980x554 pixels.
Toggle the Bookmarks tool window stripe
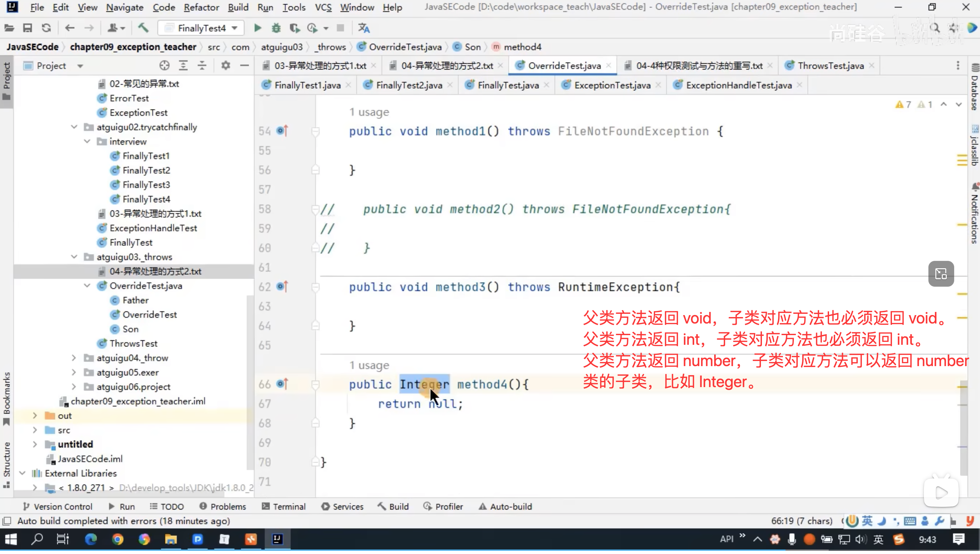tap(6, 400)
